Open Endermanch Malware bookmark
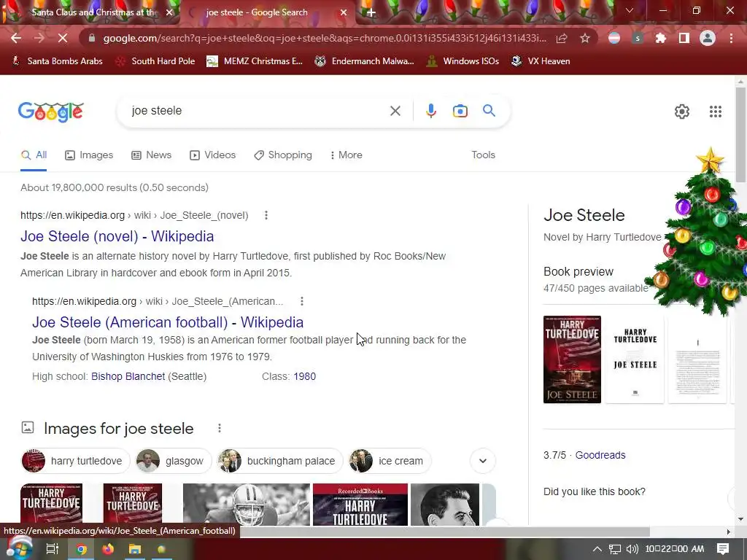747x560 pixels. point(365,61)
